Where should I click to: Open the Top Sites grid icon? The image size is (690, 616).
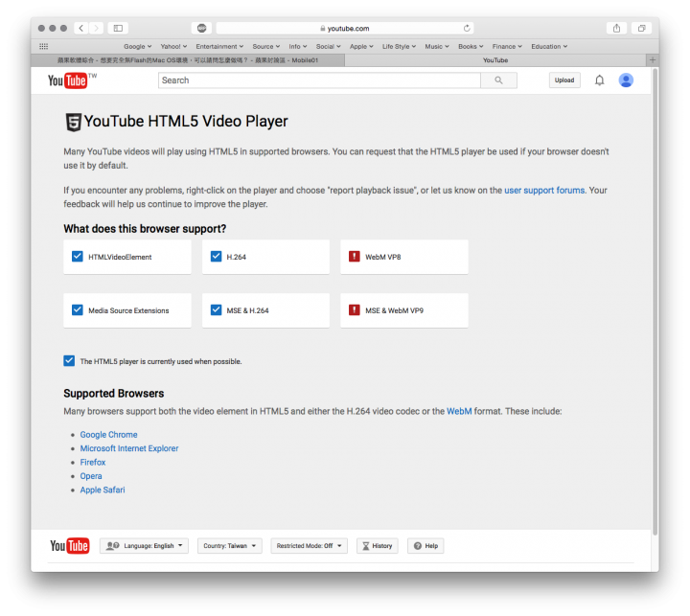43,46
